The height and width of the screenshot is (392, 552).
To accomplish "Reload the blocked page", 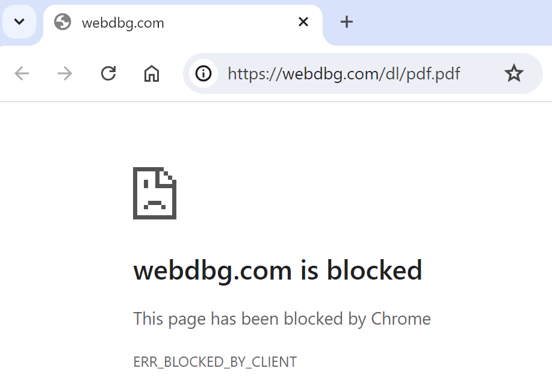I will pyautogui.click(x=108, y=73).
